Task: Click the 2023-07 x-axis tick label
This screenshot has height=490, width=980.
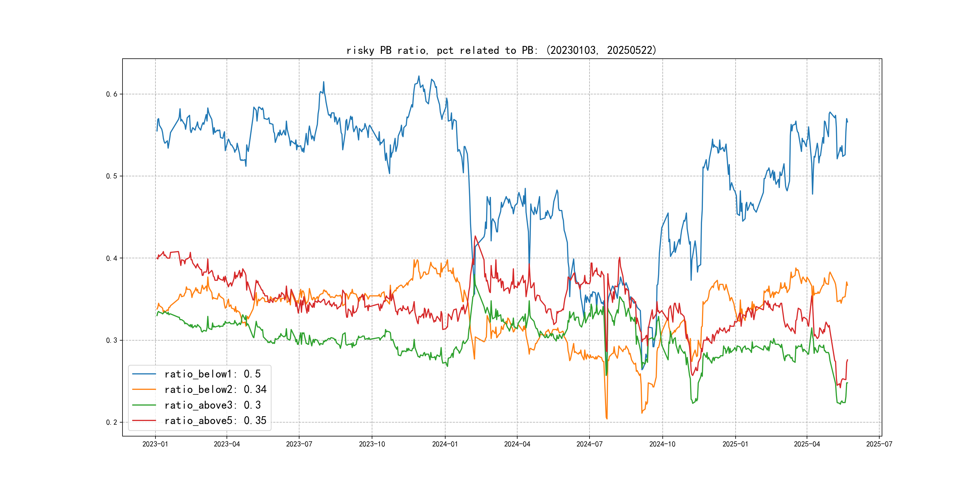Action: point(299,444)
